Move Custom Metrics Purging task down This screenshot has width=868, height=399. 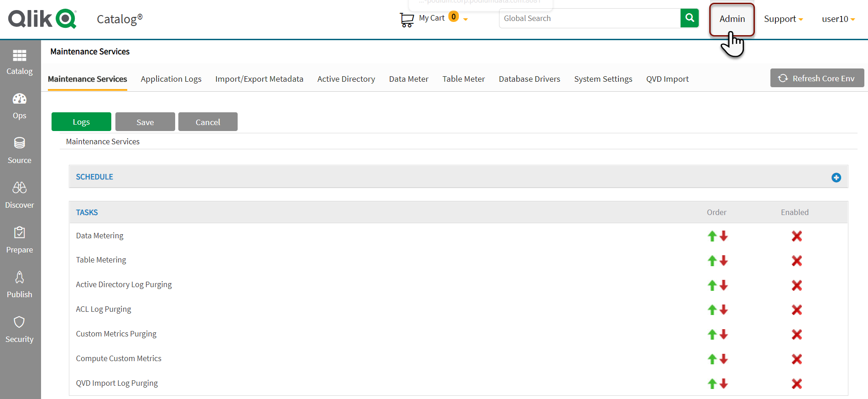(724, 335)
